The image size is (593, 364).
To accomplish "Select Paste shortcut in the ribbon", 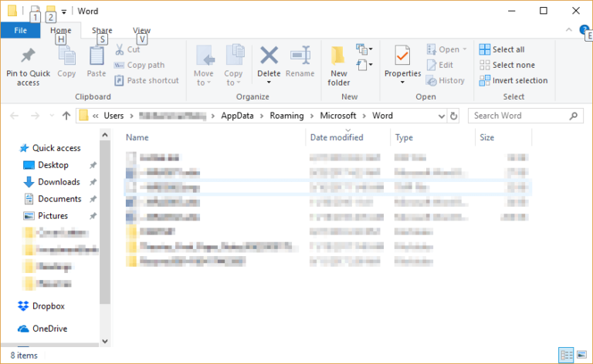I will click(x=147, y=80).
